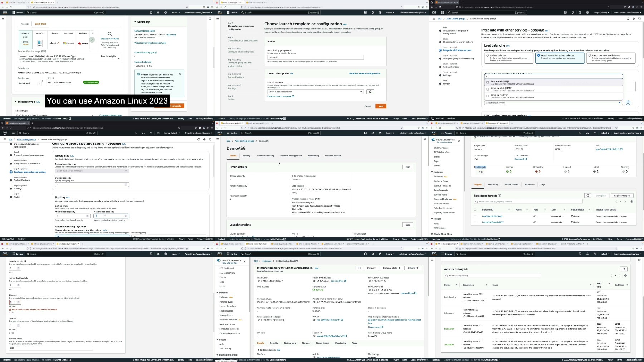The image size is (644, 362).
Task: Open the Status checks tab of the instance
Action: [x=322, y=343]
